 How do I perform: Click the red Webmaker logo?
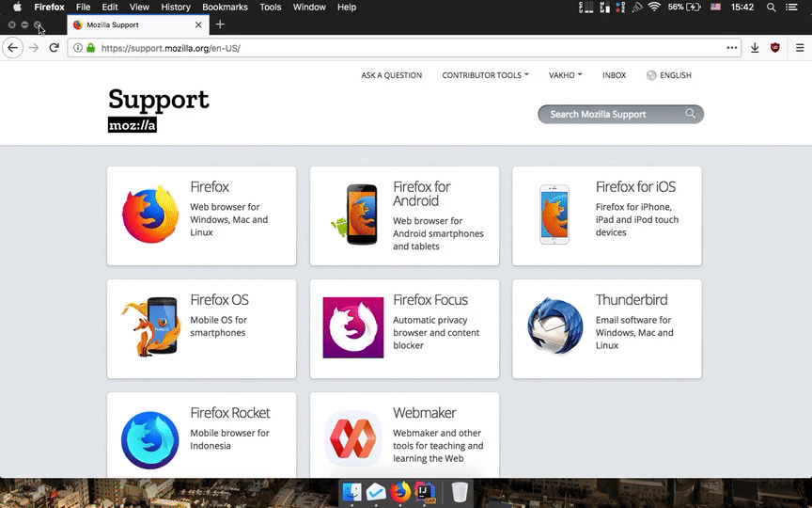353,439
